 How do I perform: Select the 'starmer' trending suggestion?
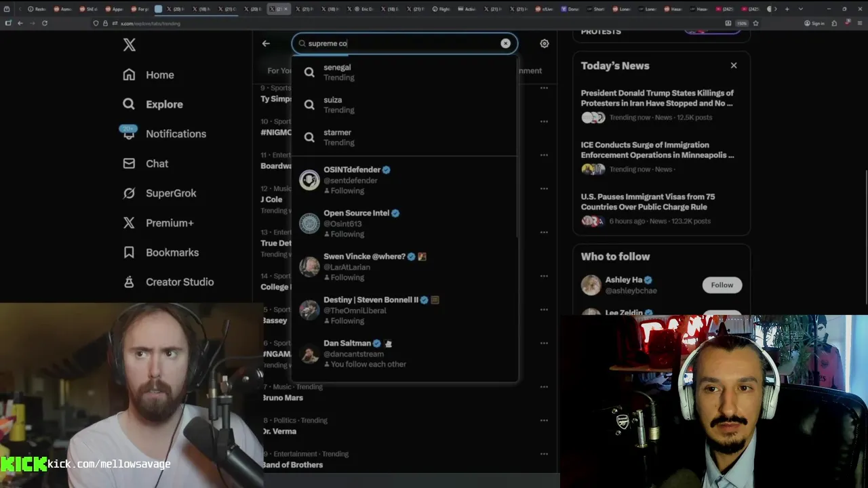[x=404, y=137]
